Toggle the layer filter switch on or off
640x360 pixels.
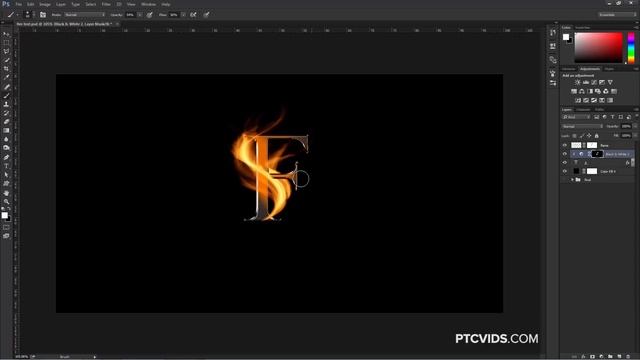click(636, 117)
